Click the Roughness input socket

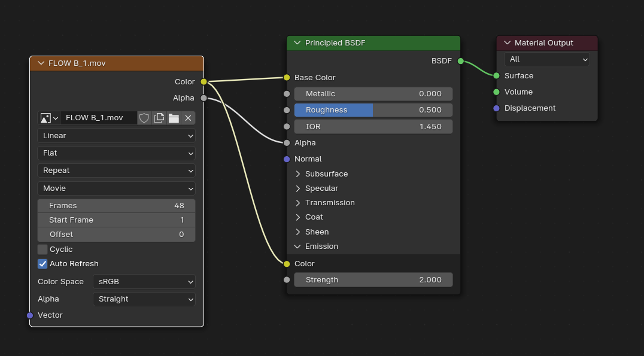[x=287, y=110]
